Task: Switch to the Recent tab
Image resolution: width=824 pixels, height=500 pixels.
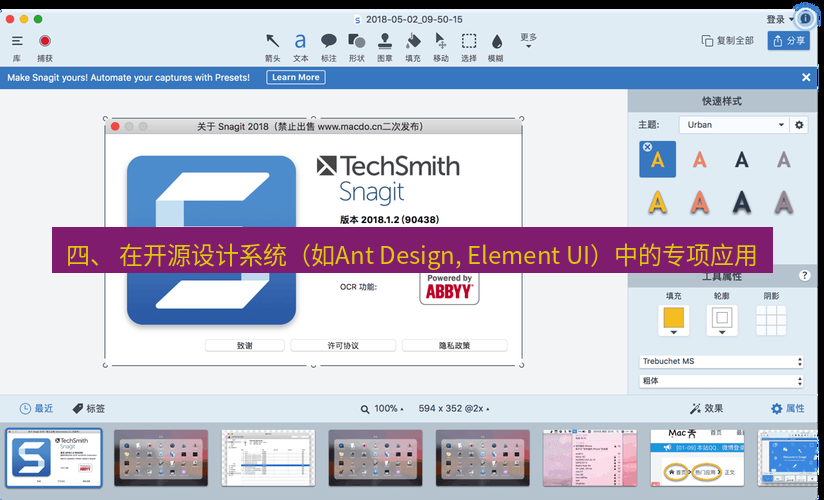Action: (x=36, y=409)
